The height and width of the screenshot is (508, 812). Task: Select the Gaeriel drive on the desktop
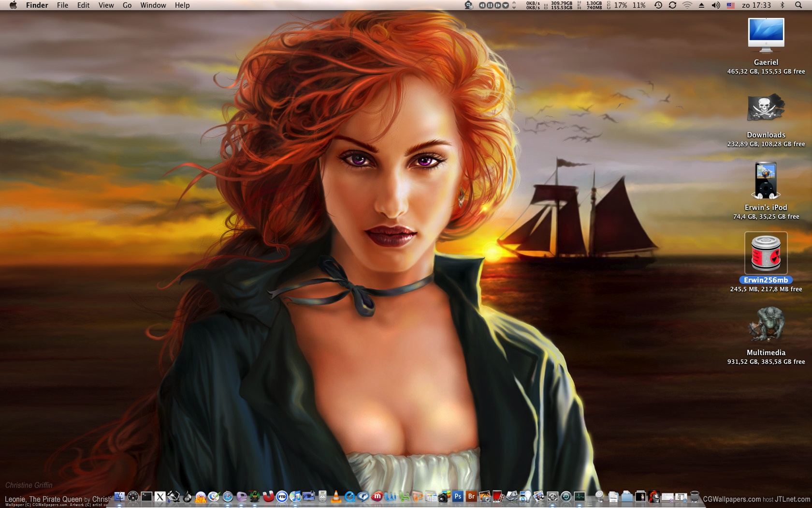[766, 35]
